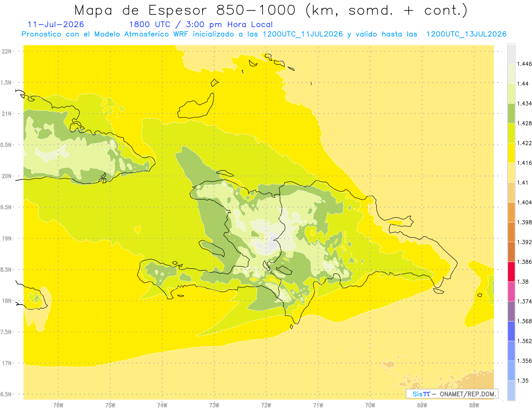
Task: Click the longitude axis label "68W"
Action: tap(474, 405)
